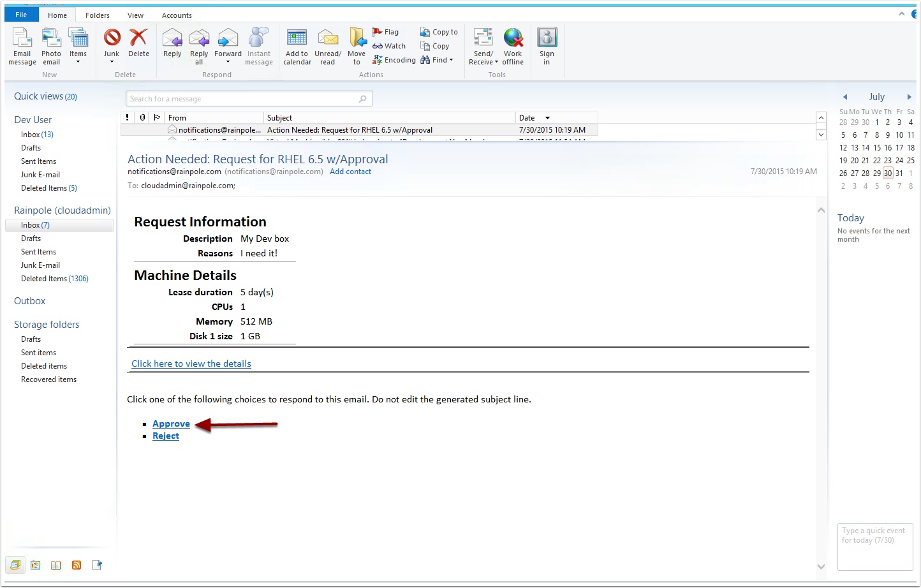The width and height of the screenshot is (921, 588).
Task: Expand Storage folders section
Action: [x=47, y=324]
